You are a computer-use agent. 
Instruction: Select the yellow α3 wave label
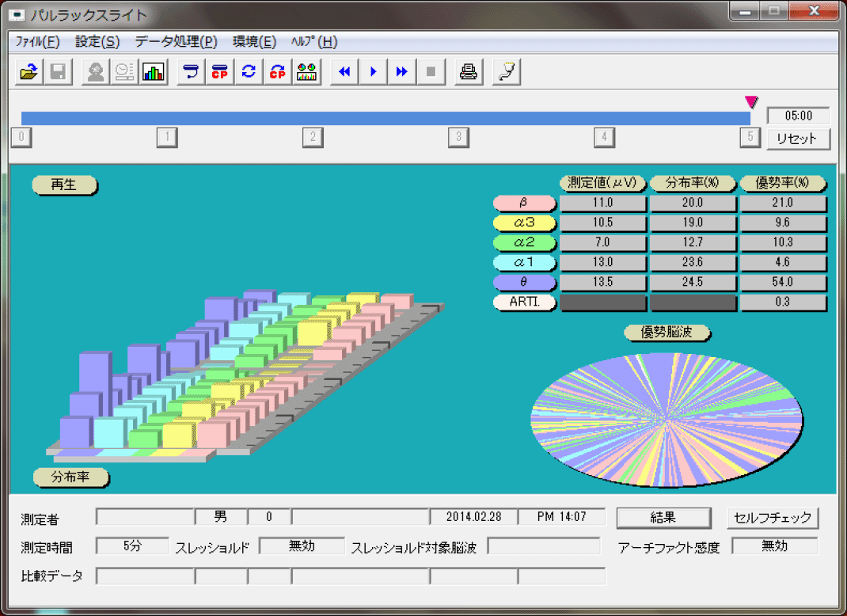525,222
